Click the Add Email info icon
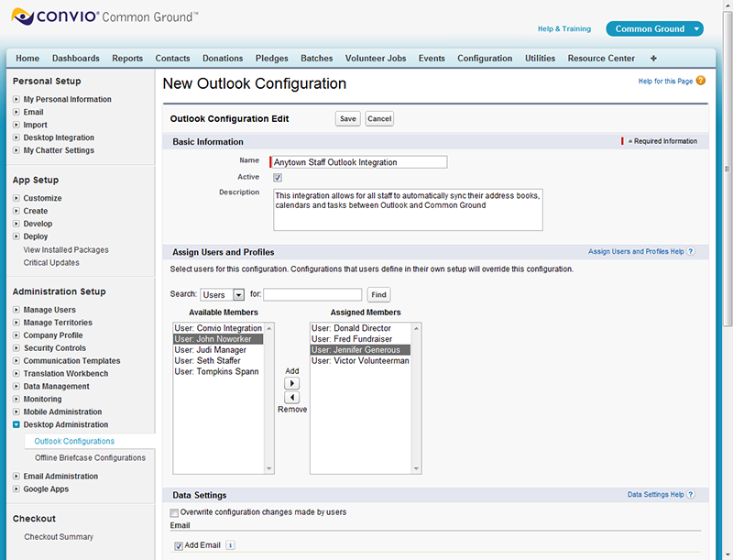 click(231, 545)
